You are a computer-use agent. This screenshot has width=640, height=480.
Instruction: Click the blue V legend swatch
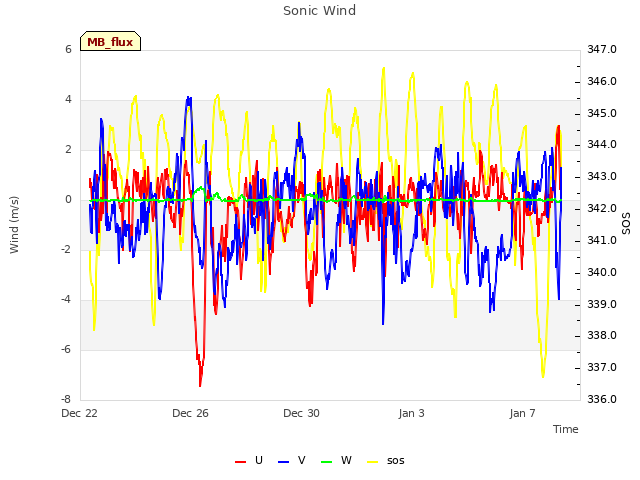[x=283, y=462]
